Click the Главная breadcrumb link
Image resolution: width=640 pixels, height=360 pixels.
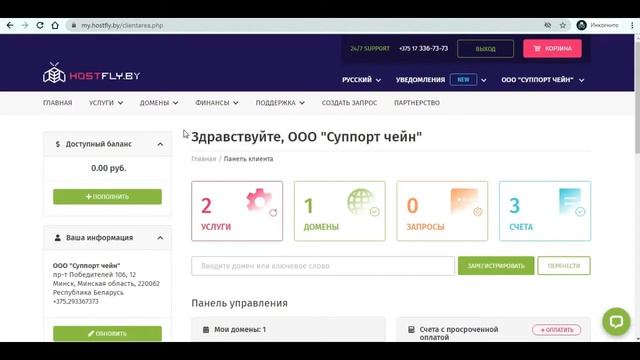click(x=203, y=159)
